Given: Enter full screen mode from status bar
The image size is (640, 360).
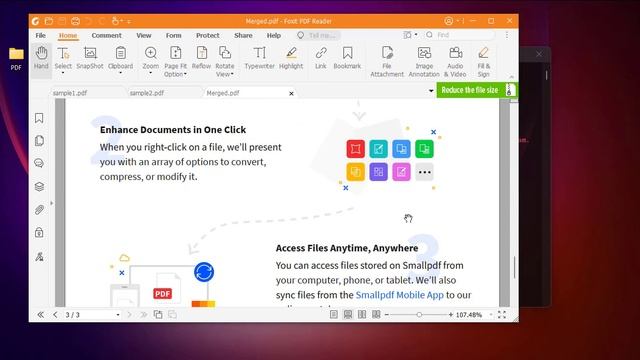Looking at the screenshot, I should click(x=502, y=315).
